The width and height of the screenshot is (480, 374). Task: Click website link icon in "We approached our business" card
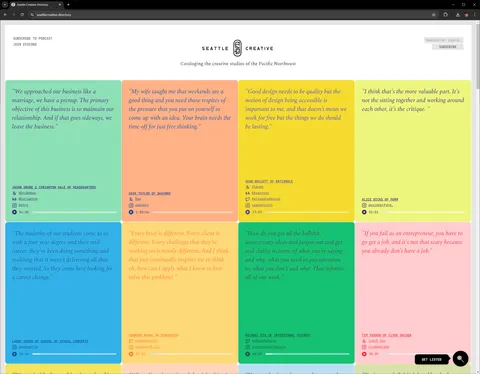click(x=14, y=193)
